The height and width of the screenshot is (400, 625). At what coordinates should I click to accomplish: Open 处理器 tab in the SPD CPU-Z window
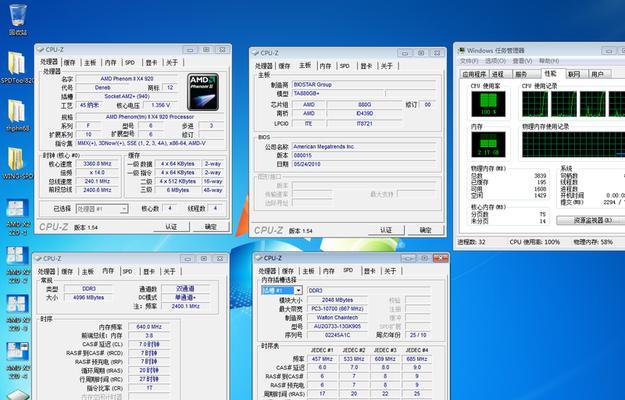tap(266, 271)
